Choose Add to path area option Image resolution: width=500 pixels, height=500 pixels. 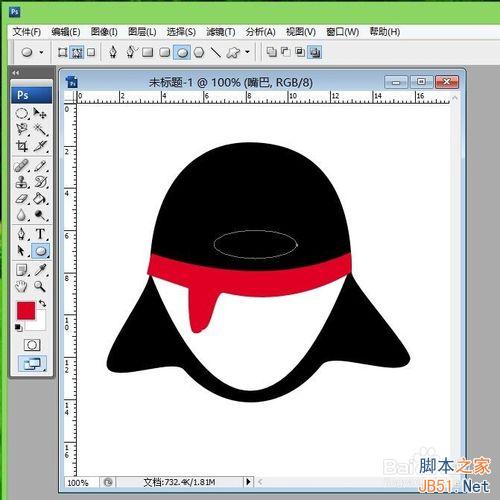pos(271,52)
